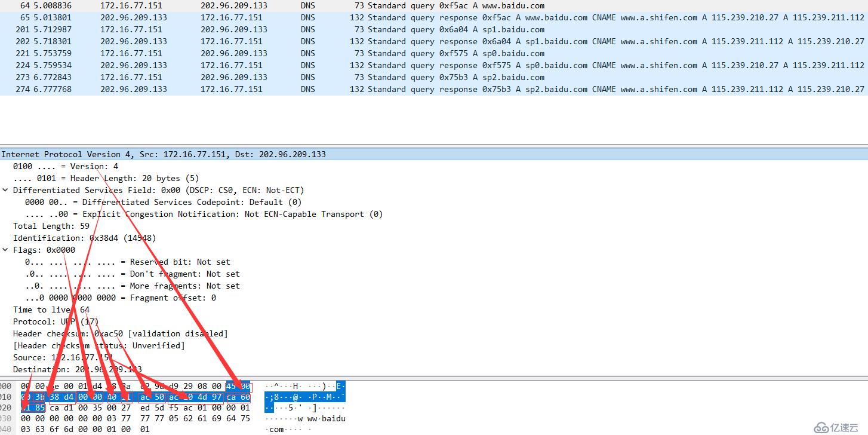Select the Differentiated Services Codepoint: Default line
The image size is (868, 435).
(164, 202)
